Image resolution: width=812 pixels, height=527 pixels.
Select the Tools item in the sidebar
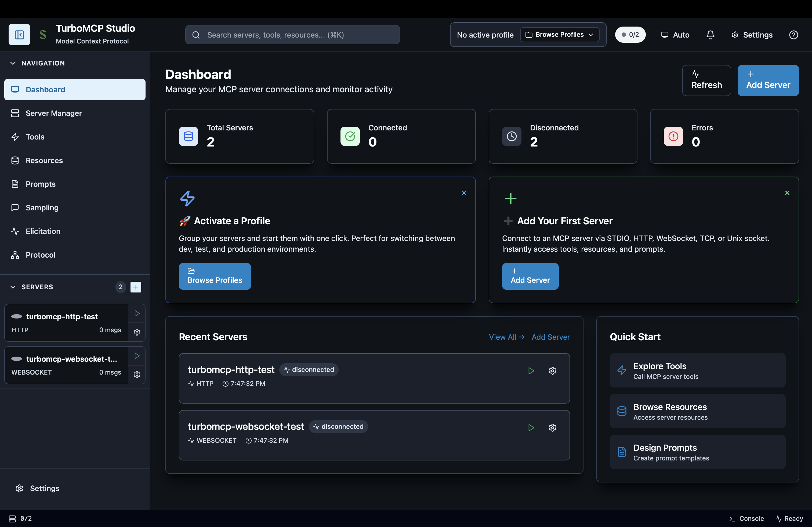[35, 137]
